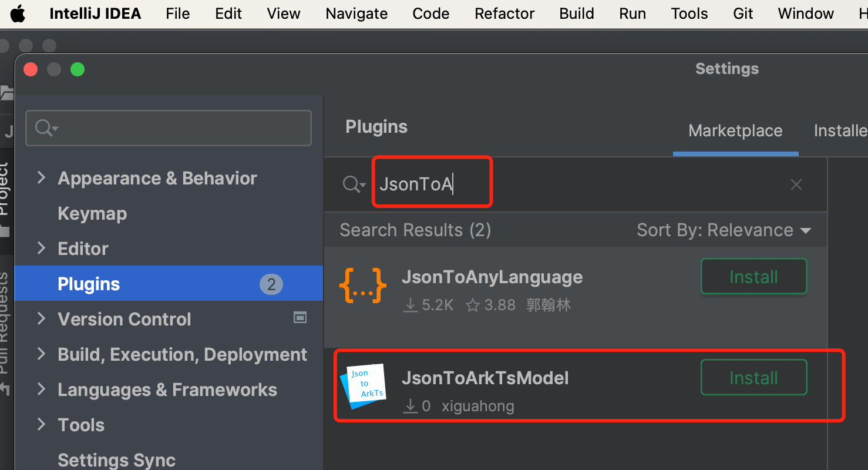Select the Tools settings category

click(x=81, y=425)
